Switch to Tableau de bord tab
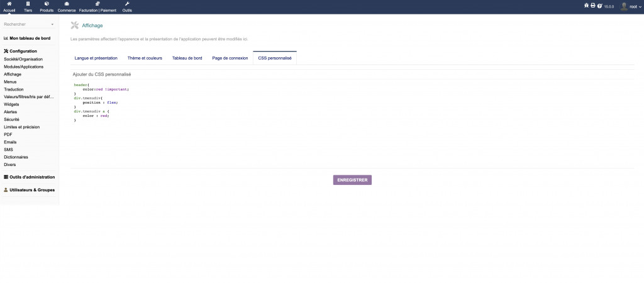644x283 pixels. point(187,58)
